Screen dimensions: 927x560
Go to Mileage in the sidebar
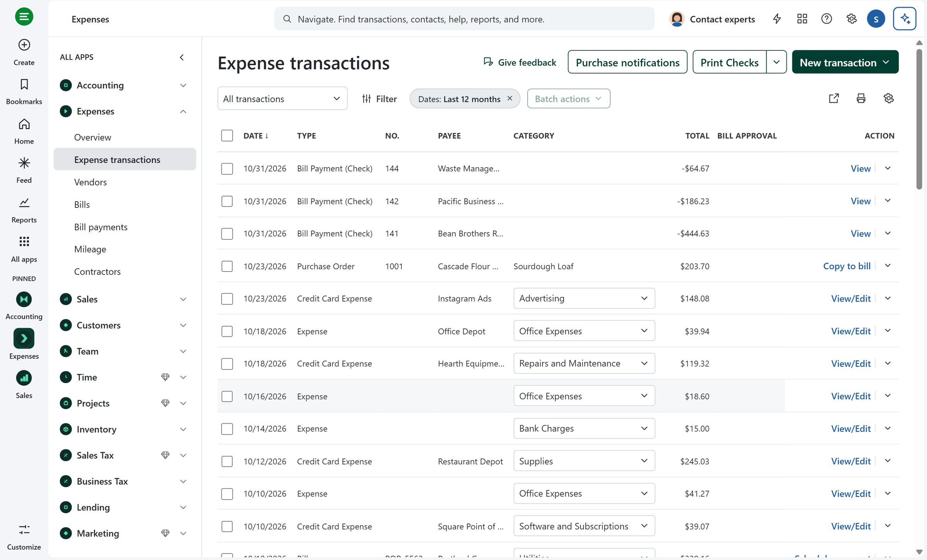90,249
